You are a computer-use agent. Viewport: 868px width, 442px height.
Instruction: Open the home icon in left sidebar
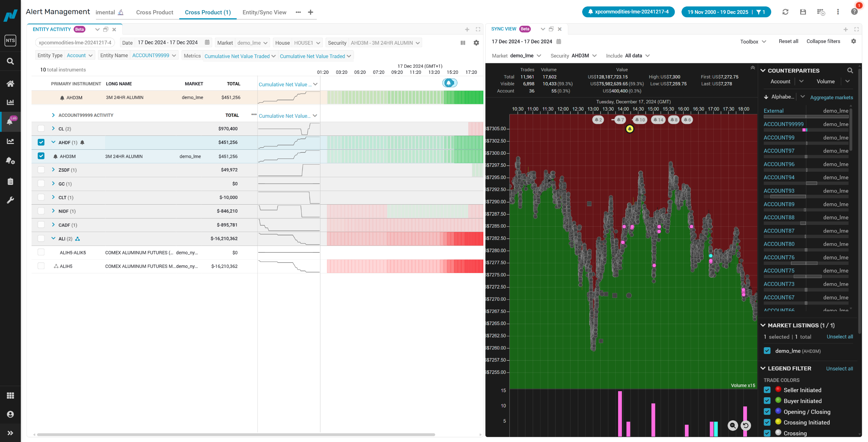[x=10, y=83]
